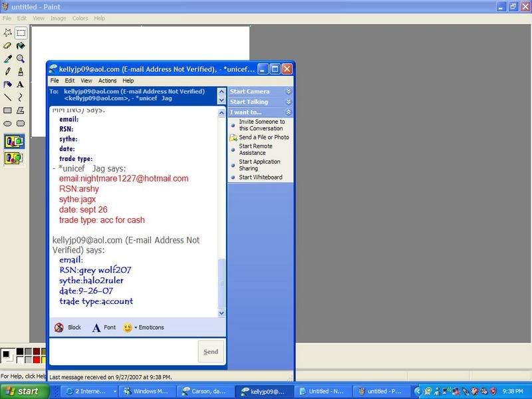Select the Pick Color eyedropper tool
Image resolution: width=532 pixels, height=399 pixels.
[x=7, y=59]
